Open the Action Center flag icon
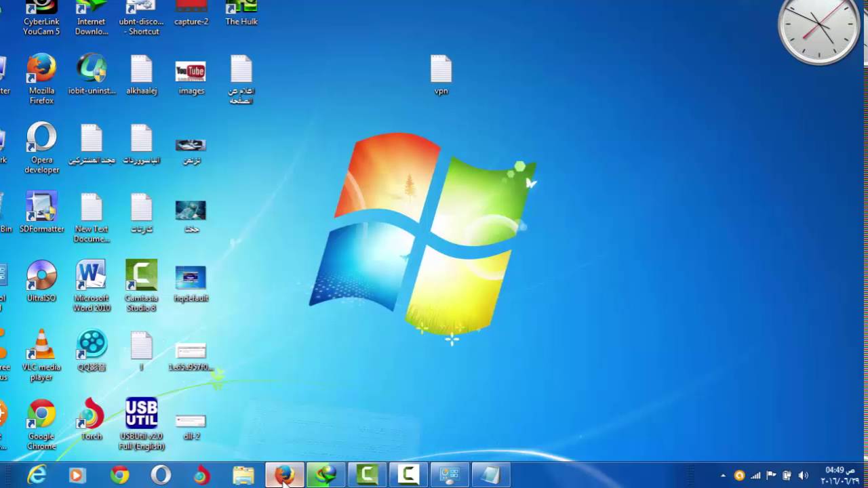 (x=771, y=476)
